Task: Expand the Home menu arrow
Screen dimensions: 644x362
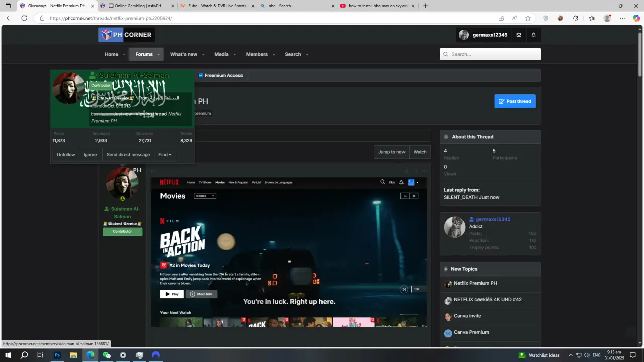Action: coord(123,54)
